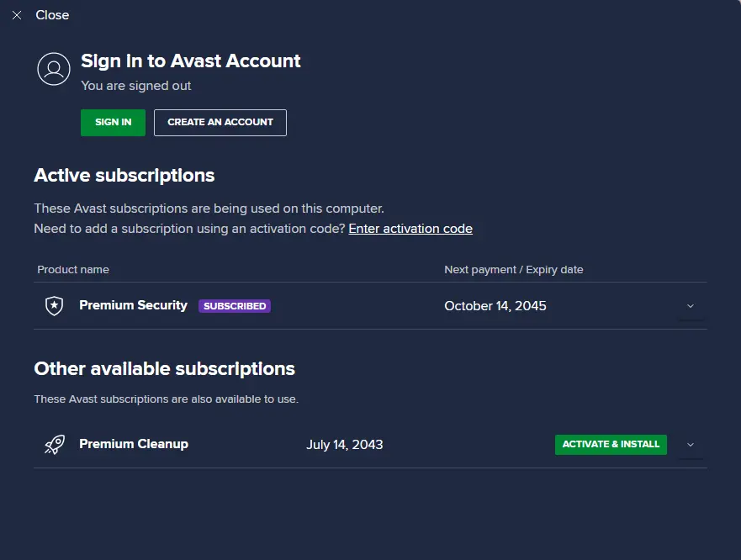This screenshot has width=741, height=560.
Task: Click the Other available subscriptions heading
Action: click(x=165, y=368)
